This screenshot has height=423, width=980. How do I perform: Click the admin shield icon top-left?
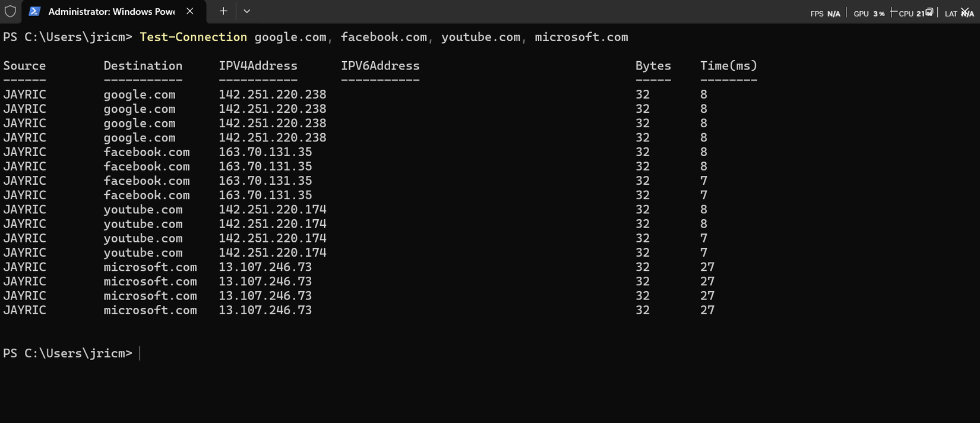pyautogui.click(x=11, y=11)
